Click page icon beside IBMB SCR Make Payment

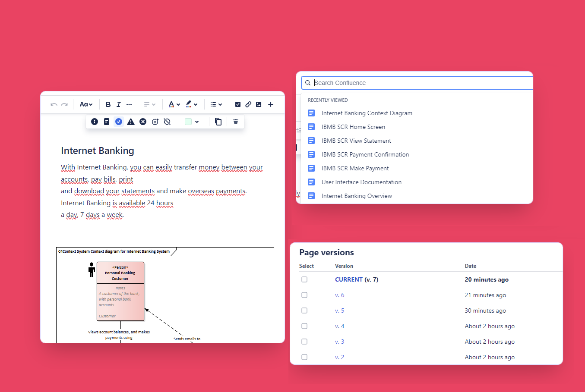pyautogui.click(x=311, y=168)
